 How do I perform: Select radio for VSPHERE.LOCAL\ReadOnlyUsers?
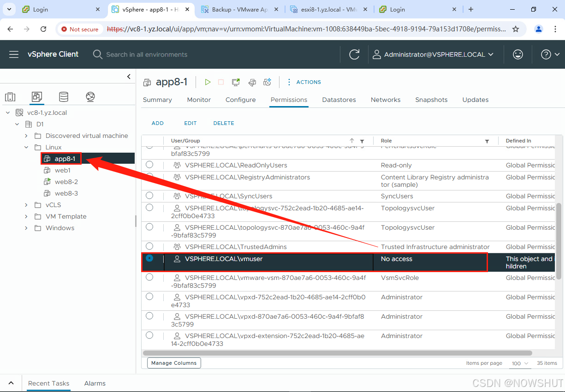(x=149, y=165)
